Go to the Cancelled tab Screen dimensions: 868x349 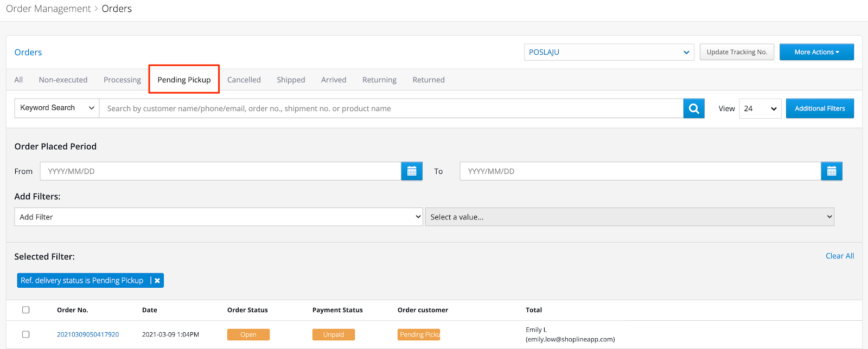[x=244, y=80]
